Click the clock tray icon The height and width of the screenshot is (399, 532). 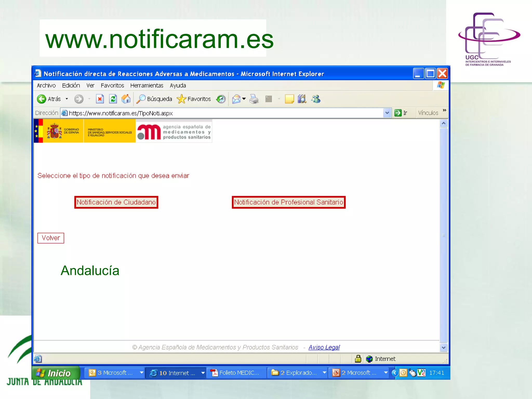click(x=403, y=373)
